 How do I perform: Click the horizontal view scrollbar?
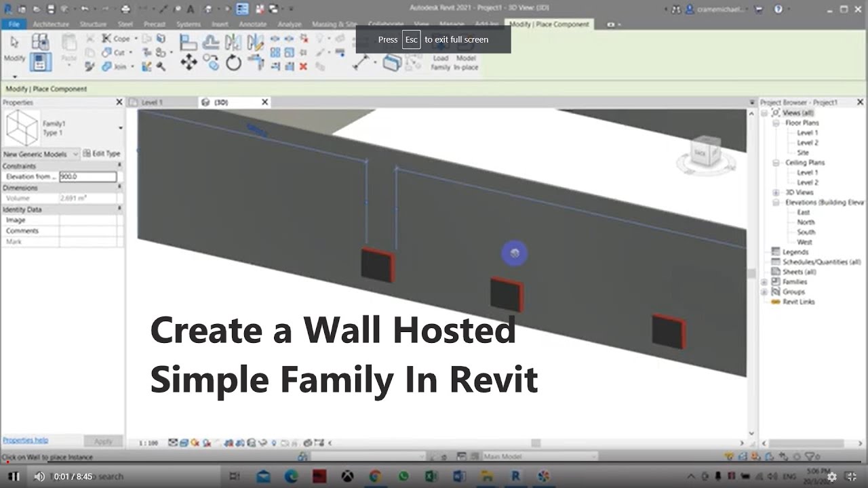point(536,443)
